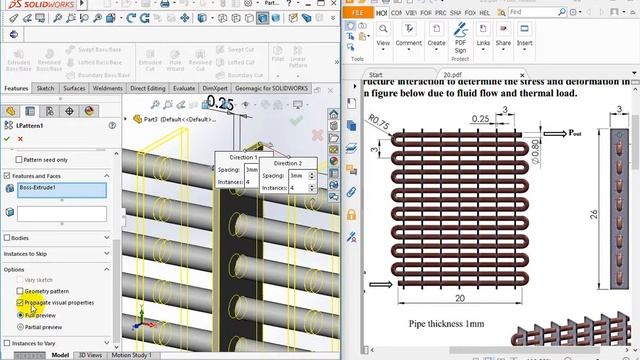Open the Sketch command tab
The height and width of the screenshot is (360, 640).
(x=45, y=88)
